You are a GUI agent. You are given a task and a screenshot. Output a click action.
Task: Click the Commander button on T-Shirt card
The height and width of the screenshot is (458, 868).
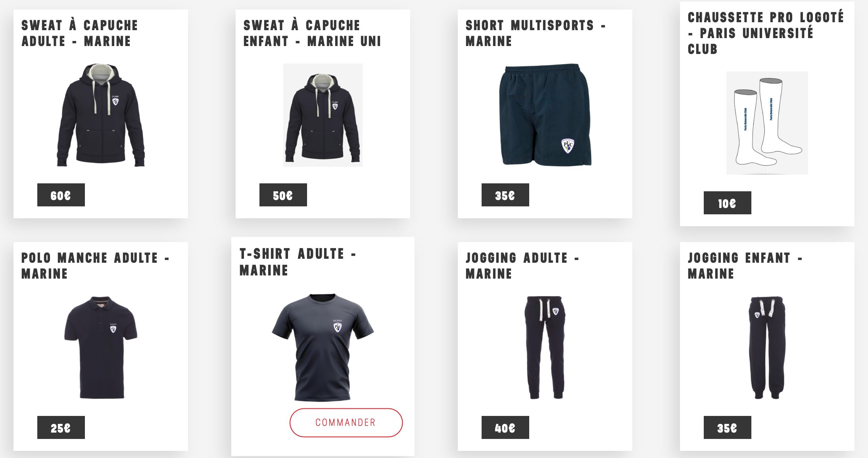(x=346, y=423)
